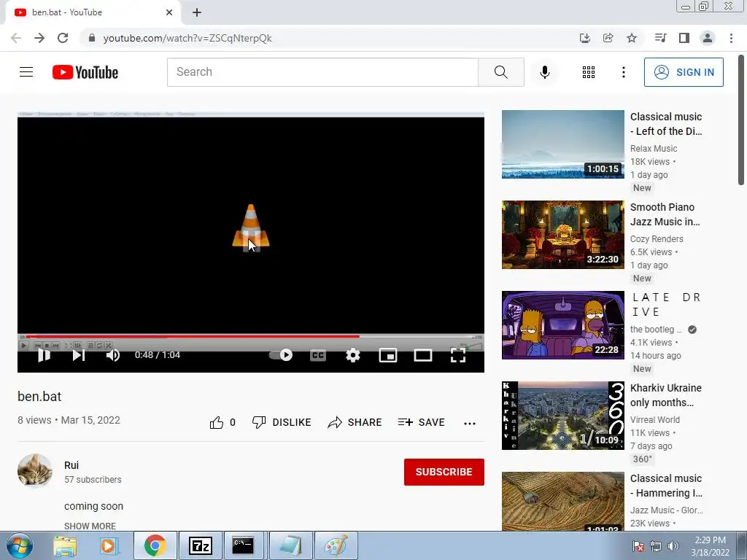The height and width of the screenshot is (560, 747).
Task: Click the Relax Music channel name
Action: click(x=653, y=149)
